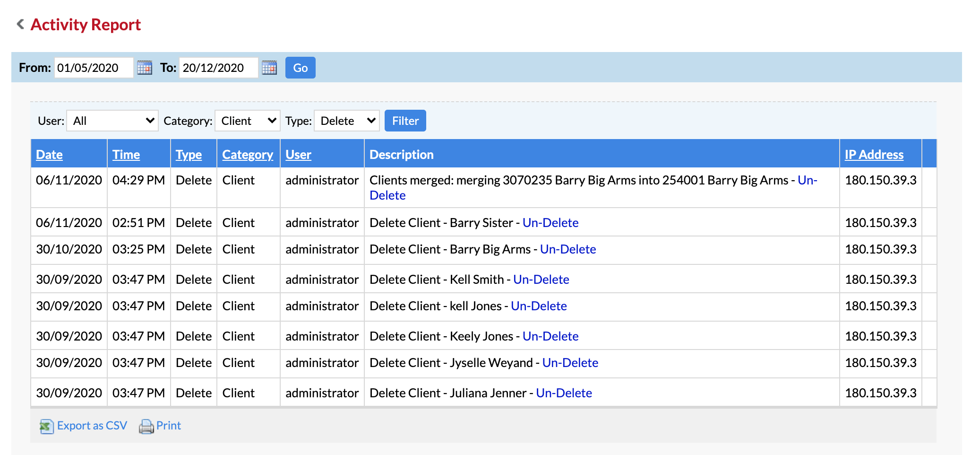Screen dimensions: 980x455
Task: Select the 03:25 PM time cell
Action: [138, 249]
